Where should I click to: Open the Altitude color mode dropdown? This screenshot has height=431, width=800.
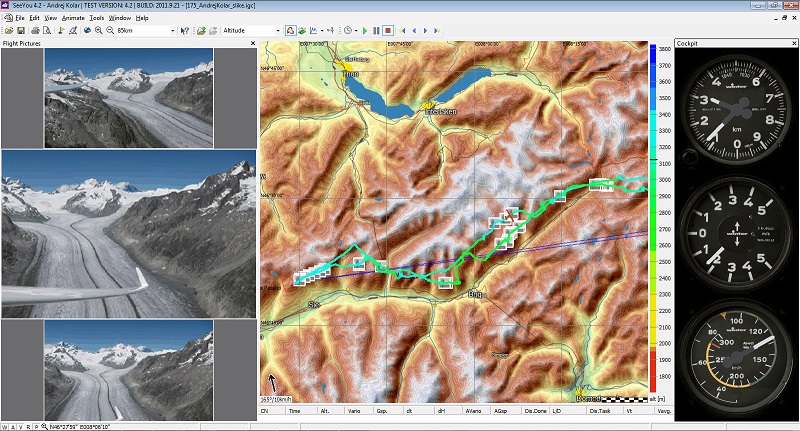(x=276, y=31)
